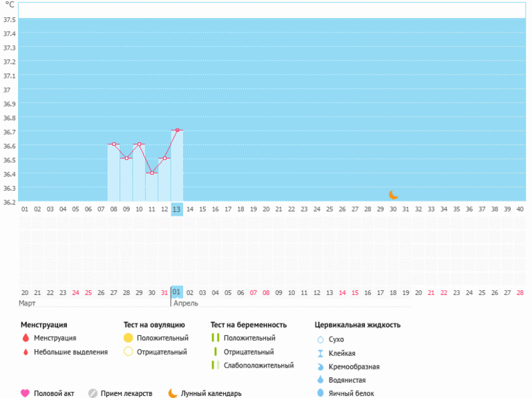Click the Водянистая cervical fluid drop icon
This screenshot has width=532, height=398.
(x=320, y=379)
